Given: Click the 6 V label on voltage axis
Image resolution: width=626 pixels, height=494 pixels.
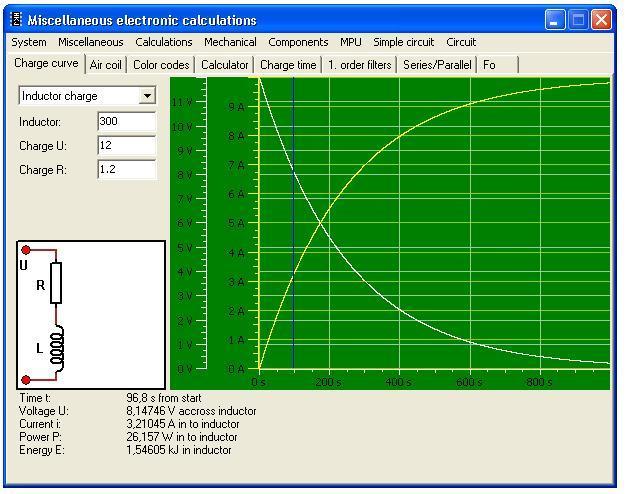Looking at the screenshot, I should coord(184,223).
